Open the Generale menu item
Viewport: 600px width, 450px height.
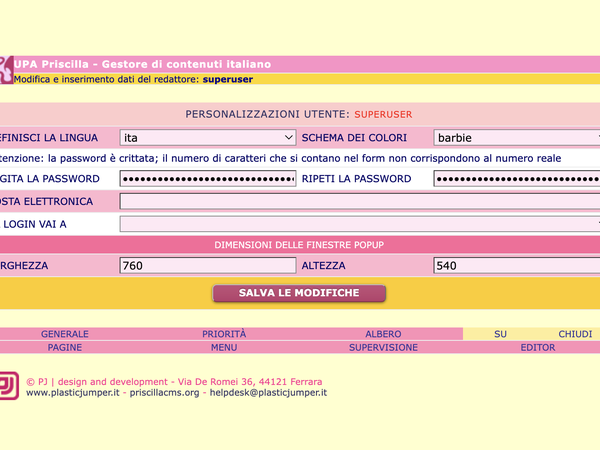click(x=65, y=334)
